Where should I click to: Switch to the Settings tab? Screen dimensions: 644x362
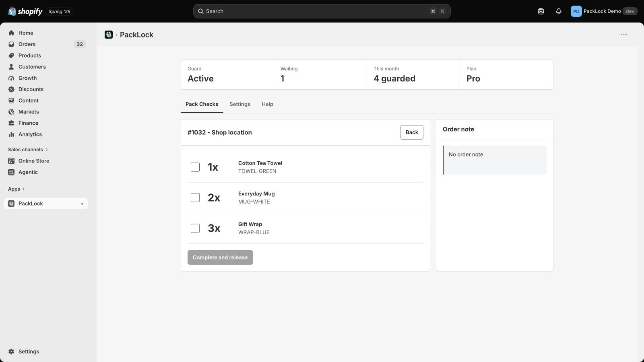coord(240,104)
